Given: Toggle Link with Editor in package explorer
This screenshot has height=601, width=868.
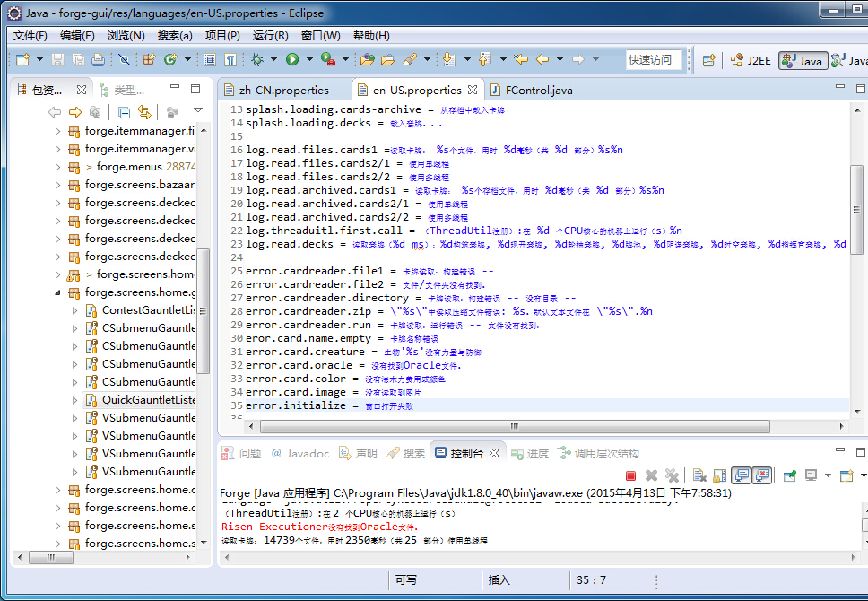Looking at the screenshot, I should click(x=143, y=112).
